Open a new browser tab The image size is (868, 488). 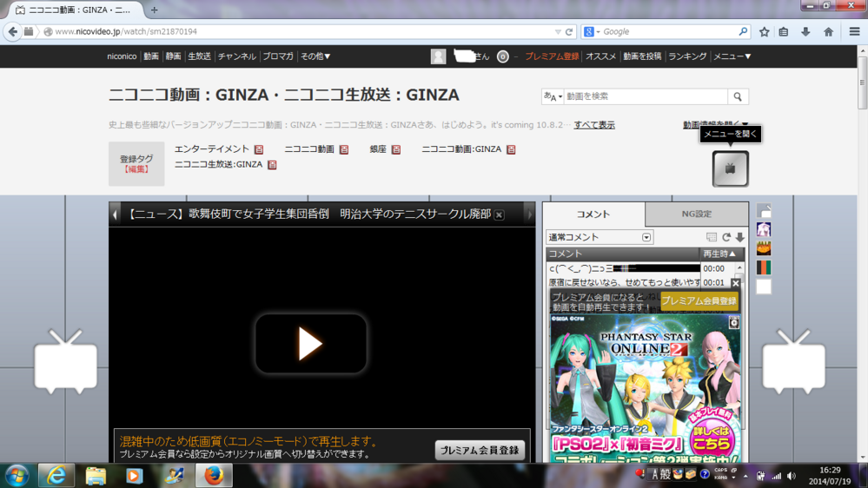click(154, 10)
